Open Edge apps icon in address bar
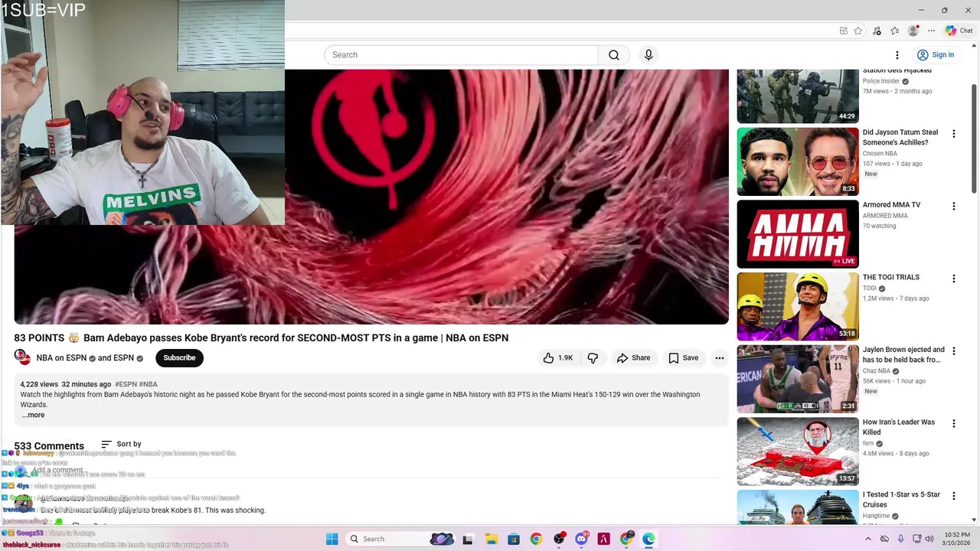The width and height of the screenshot is (980, 551). [843, 31]
